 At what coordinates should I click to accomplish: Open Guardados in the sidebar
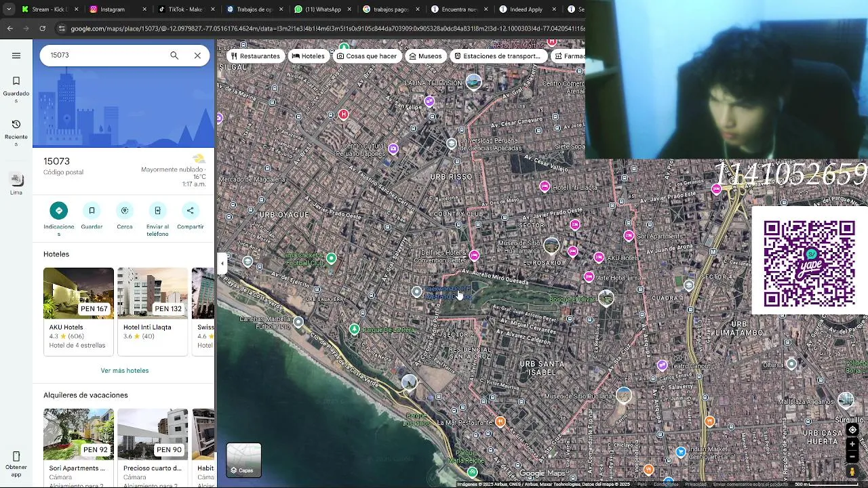[x=16, y=89]
